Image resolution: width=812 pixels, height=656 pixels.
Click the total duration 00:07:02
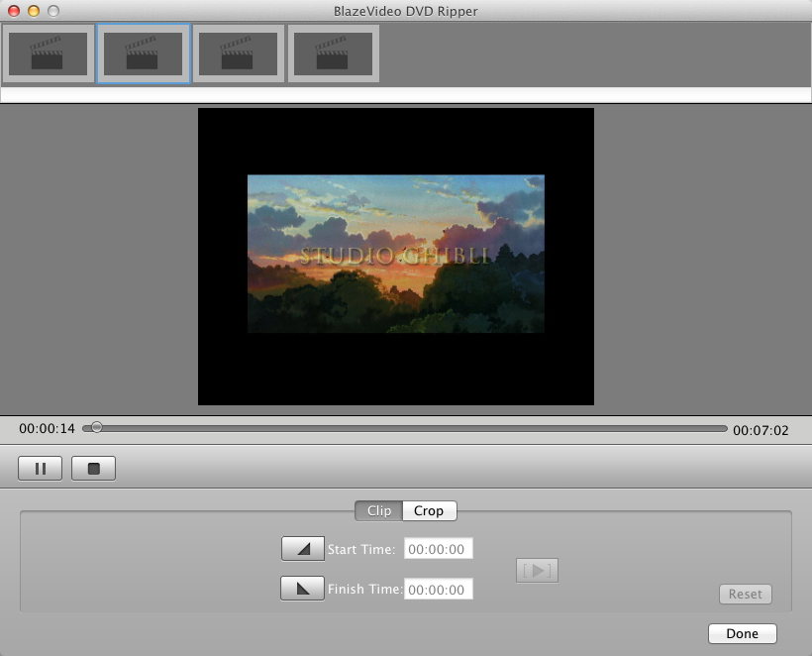[x=761, y=430]
